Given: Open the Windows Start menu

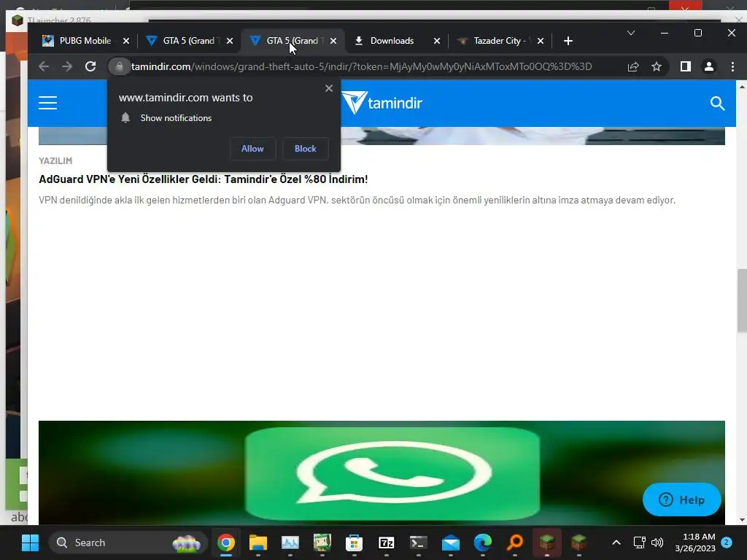Looking at the screenshot, I should tap(31, 542).
